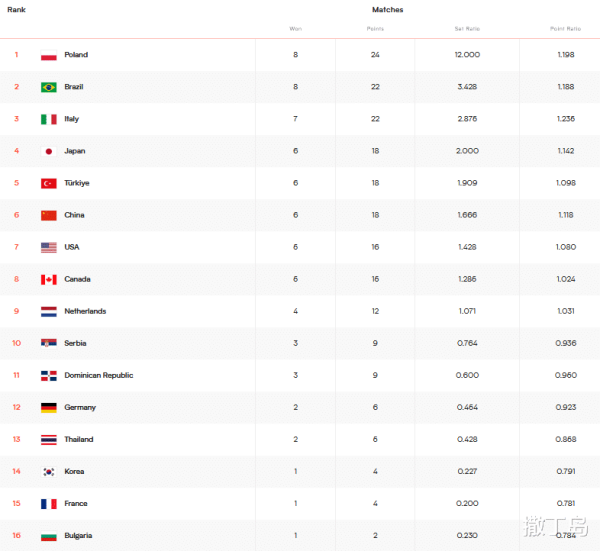The image size is (600, 551).
Task: Select the France team row name
Action: pyautogui.click(x=76, y=504)
